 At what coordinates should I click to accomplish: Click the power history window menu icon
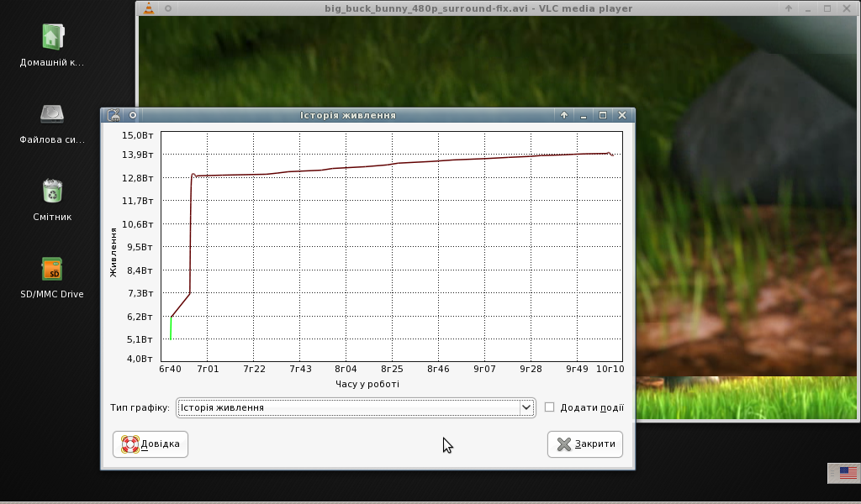pyautogui.click(x=114, y=114)
